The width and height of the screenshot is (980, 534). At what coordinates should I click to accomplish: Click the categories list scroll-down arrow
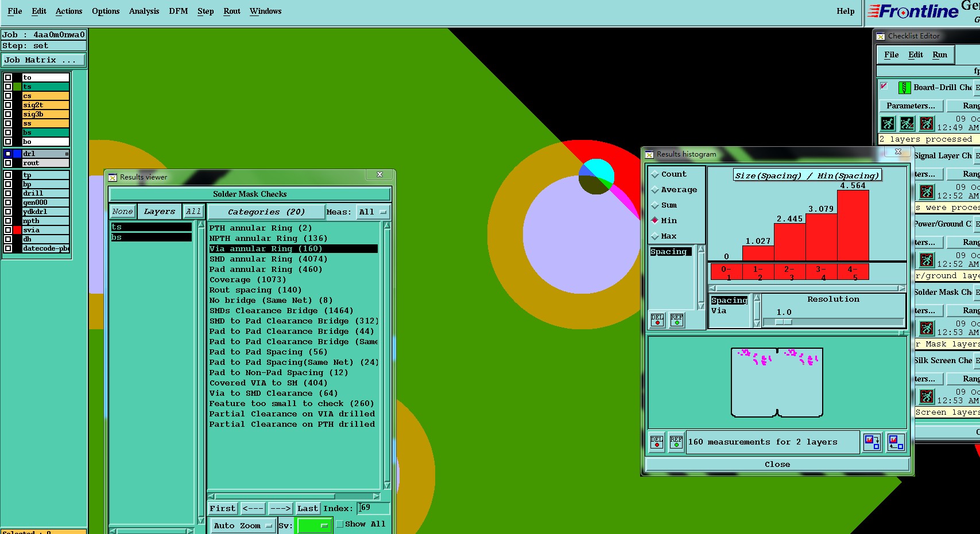tap(387, 485)
